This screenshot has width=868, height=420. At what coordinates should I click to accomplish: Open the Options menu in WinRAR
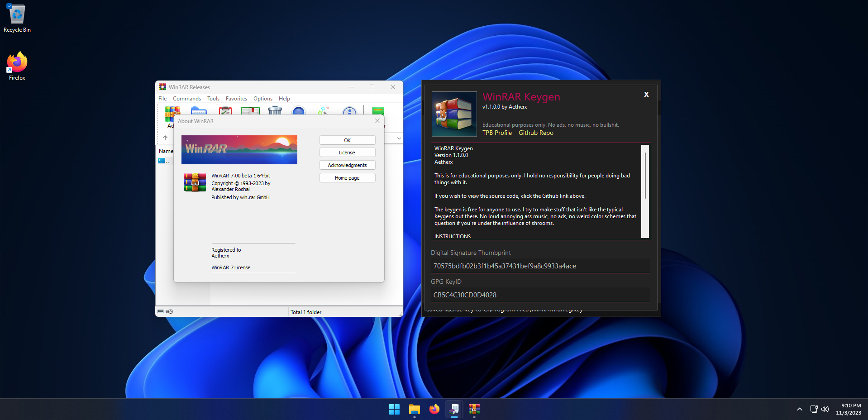[263, 99]
